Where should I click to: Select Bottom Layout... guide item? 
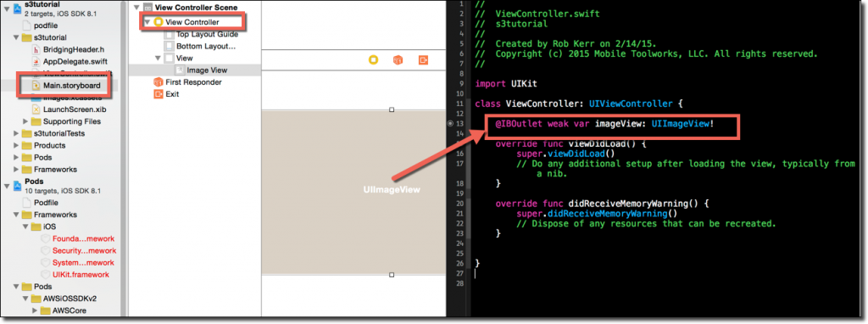pos(206,46)
